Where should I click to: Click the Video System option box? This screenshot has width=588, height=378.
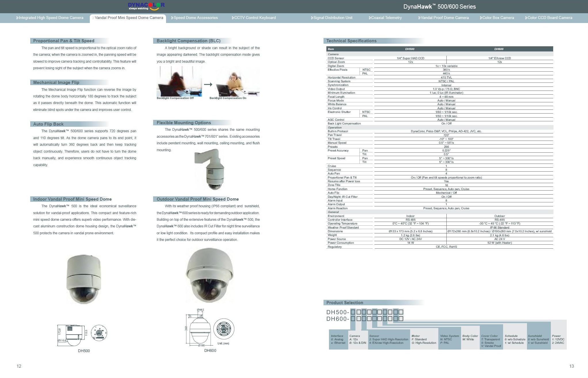point(450,339)
